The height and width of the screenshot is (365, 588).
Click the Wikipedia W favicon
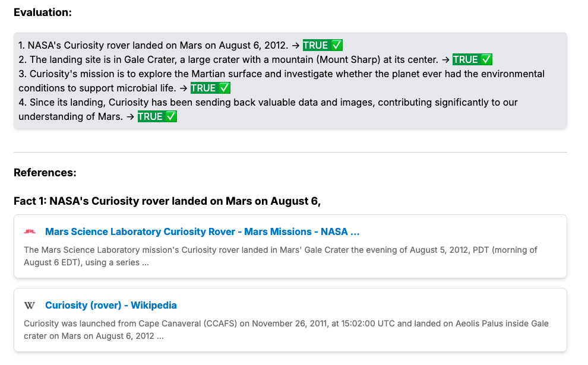[30, 306]
